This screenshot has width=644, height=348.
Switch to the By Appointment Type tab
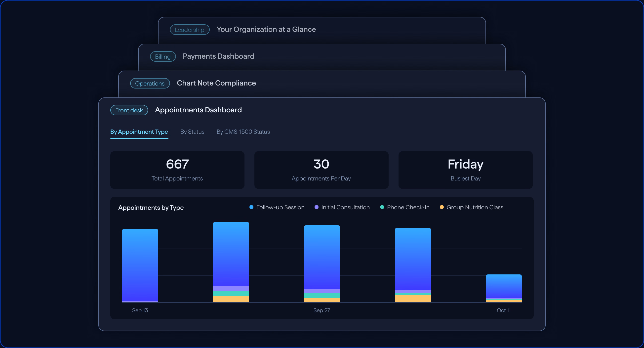click(x=139, y=132)
